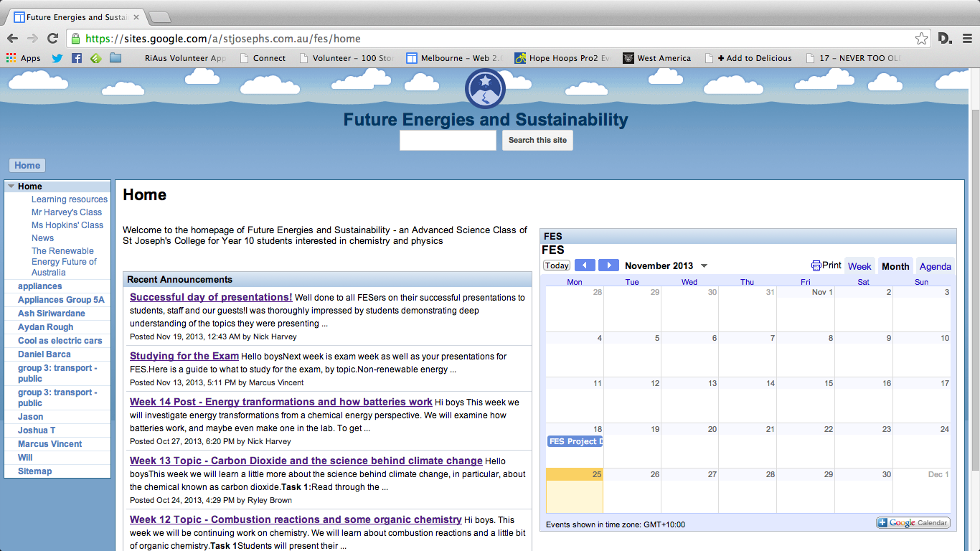The image size is (980, 551).
Task: Open the Chrome hamburger menu
Action: (x=967, y=39)
